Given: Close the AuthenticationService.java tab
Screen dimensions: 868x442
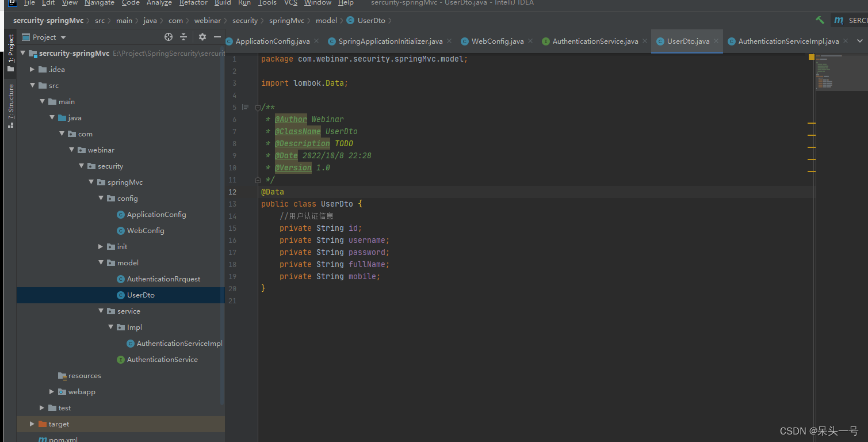Looking at the screenshot, I should [644, 41].
